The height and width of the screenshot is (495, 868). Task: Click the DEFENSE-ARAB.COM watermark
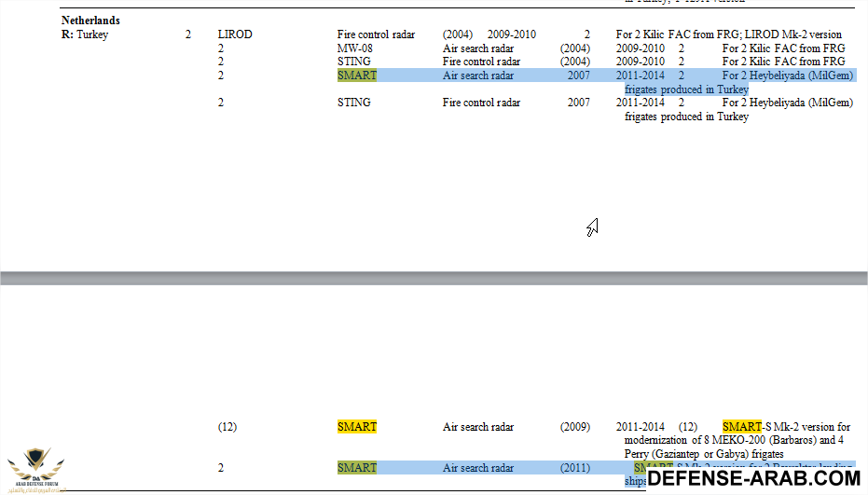[x=753, y=478]
